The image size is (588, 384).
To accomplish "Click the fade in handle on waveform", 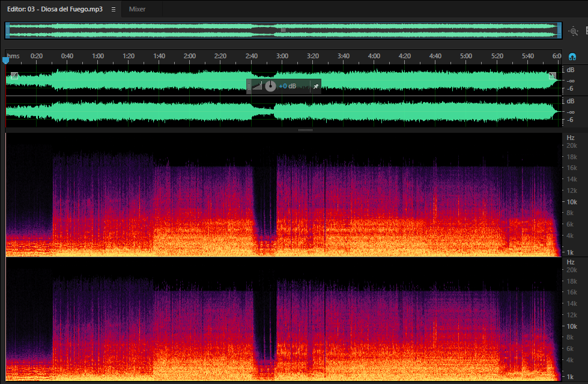I will pyautogui.click(x=14, y=76).
